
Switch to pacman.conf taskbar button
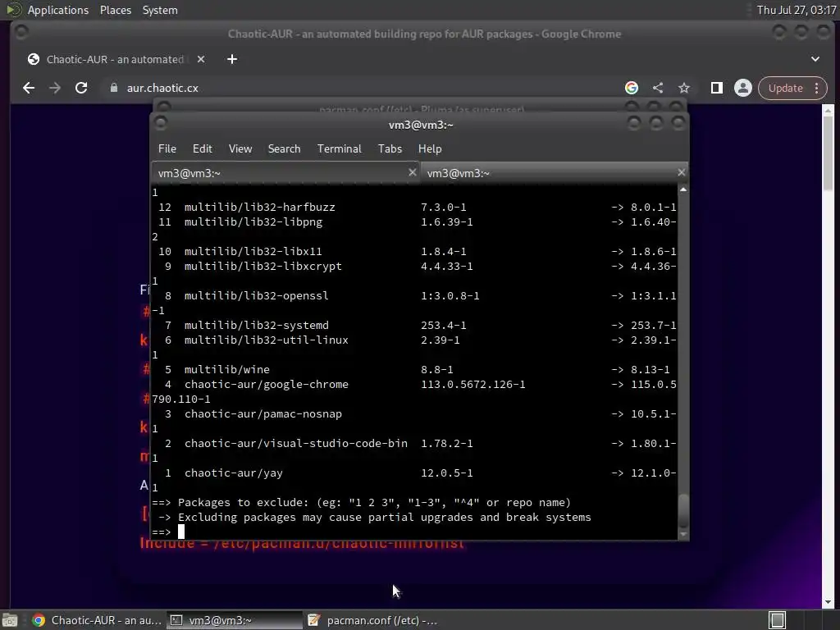tap(373, 620)
